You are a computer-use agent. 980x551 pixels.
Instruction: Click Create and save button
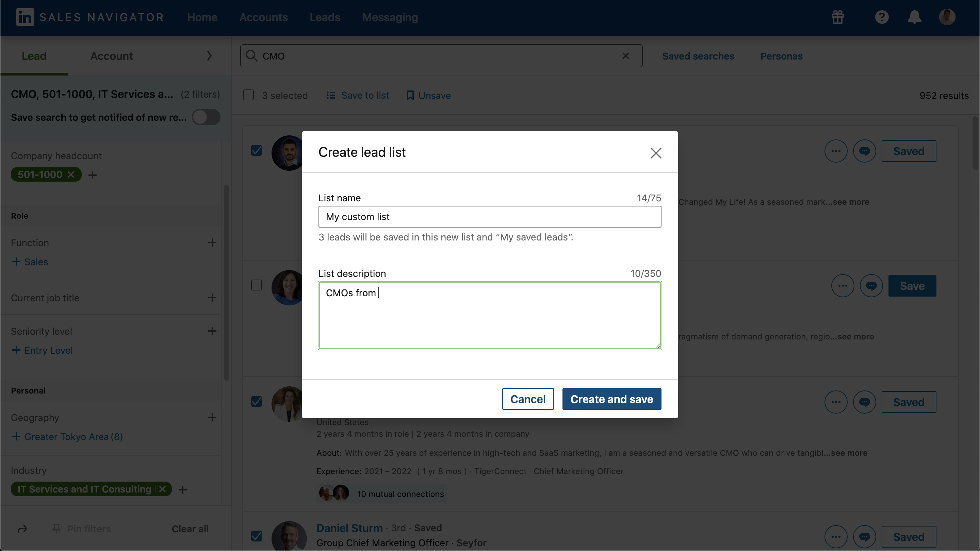pyautogui.click(x=612, y=399)
